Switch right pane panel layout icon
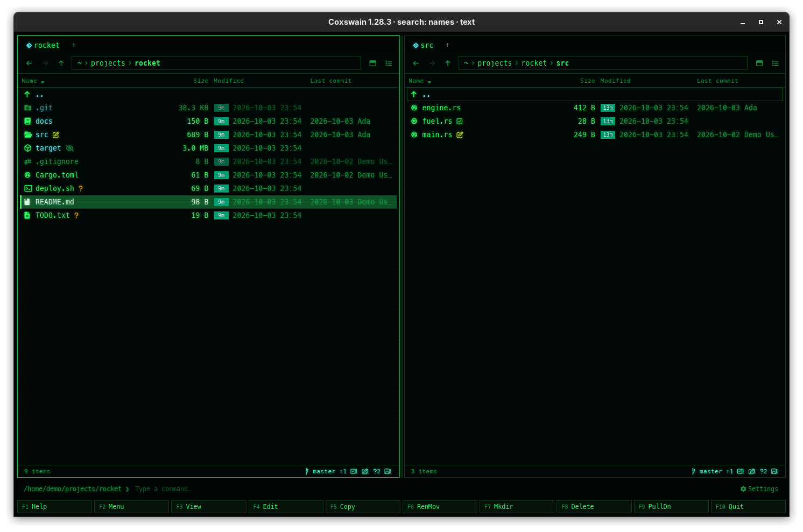 pos(759,63)
